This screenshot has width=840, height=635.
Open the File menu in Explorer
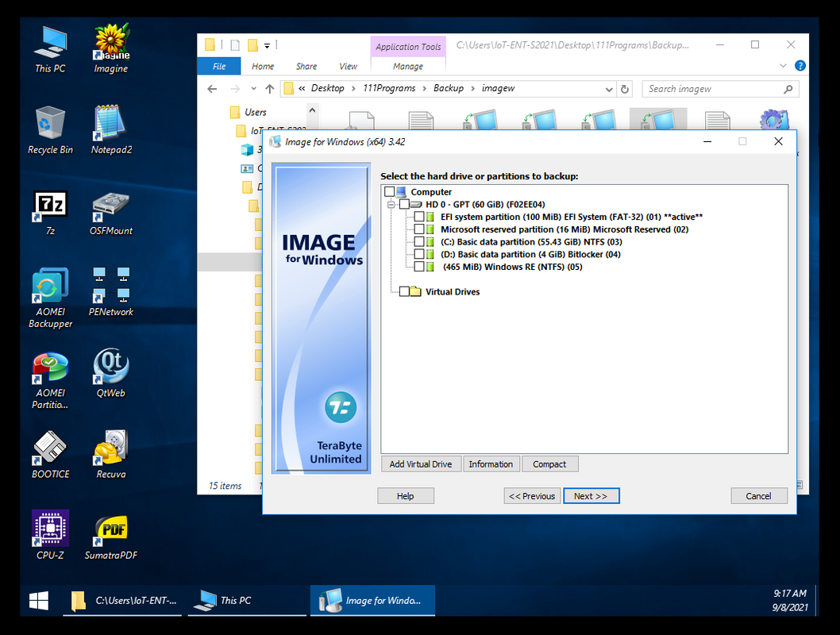click(x=219, y=66)
